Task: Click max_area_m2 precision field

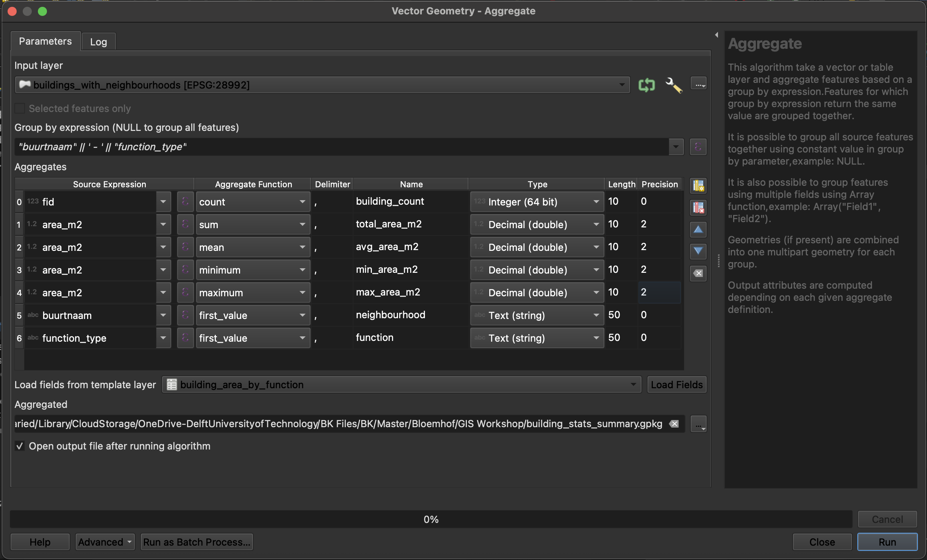Action: coord(659,292)
